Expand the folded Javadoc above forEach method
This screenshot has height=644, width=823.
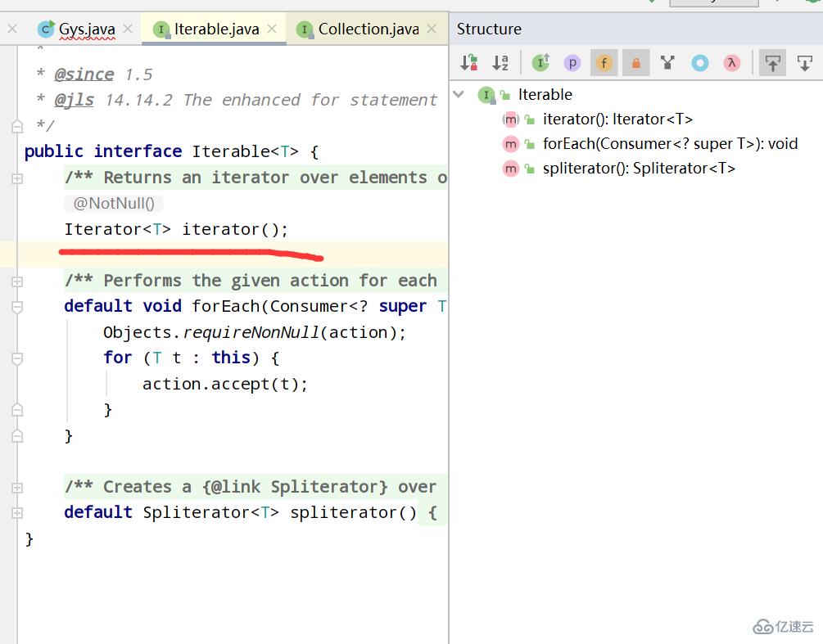coord(17,281)
